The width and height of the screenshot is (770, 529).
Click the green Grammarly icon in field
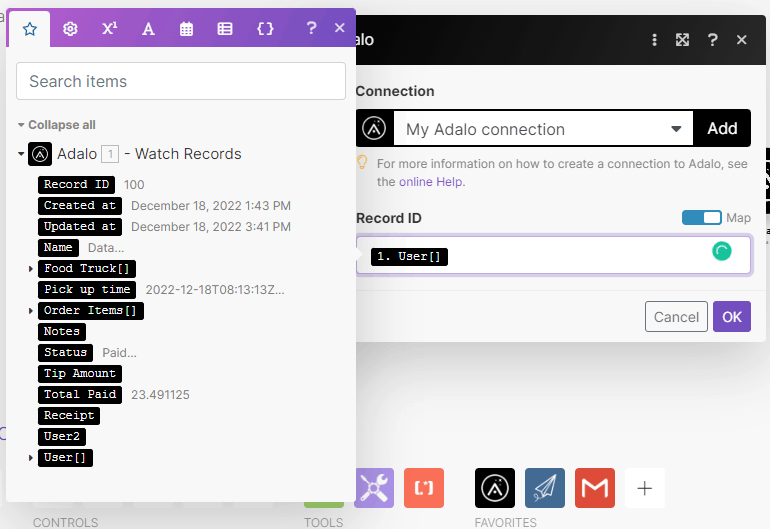click(x=721, y=251)
